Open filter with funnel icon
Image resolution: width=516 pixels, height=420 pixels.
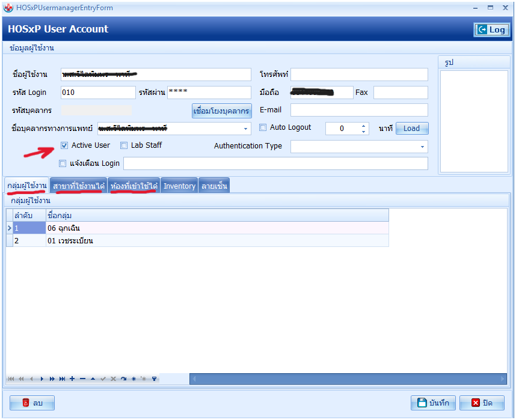(x=154, y=379)
